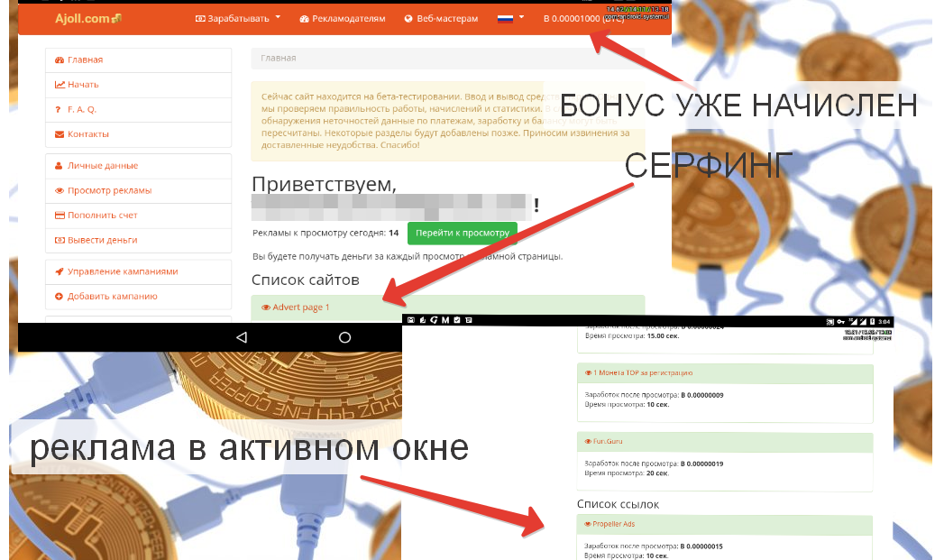Click the green Перейти к просмотру button
944x560 pixels.
point(463,233)
